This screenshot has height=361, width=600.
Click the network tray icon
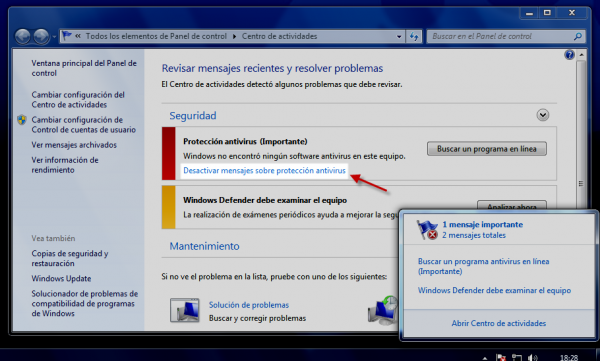(517, 358)
